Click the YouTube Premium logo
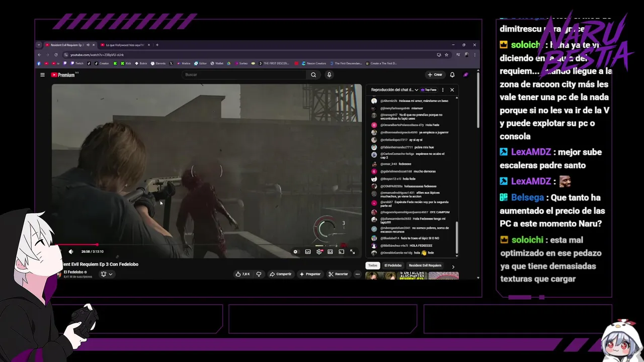Viewport: 644px width, 362px height. click(x=63, y=75)
